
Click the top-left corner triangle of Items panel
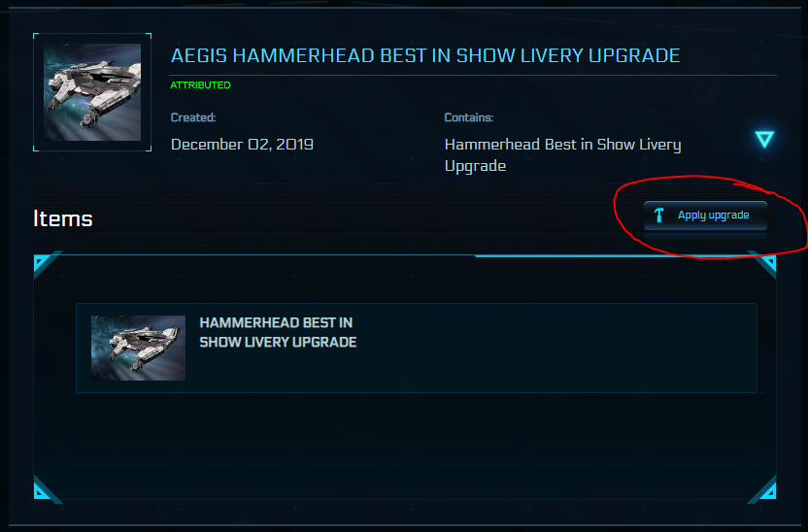pyautogui.click(x=44, y=264)
